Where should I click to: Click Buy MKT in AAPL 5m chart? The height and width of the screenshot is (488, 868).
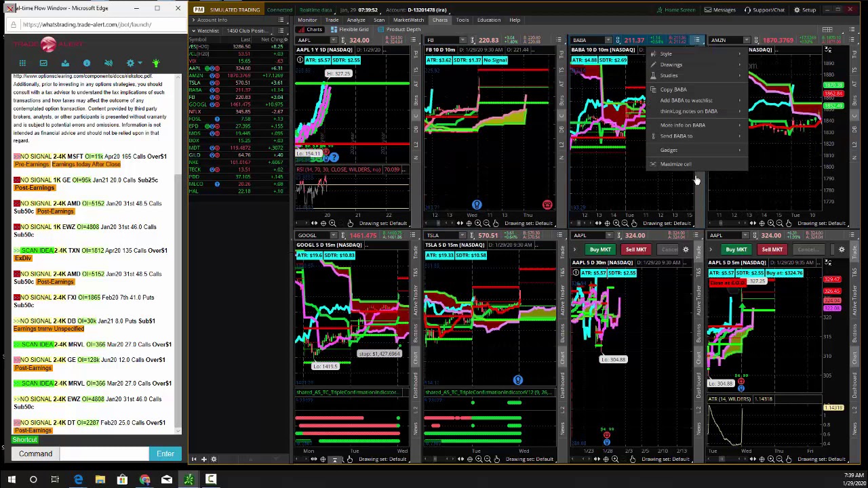tap(736, 249)
